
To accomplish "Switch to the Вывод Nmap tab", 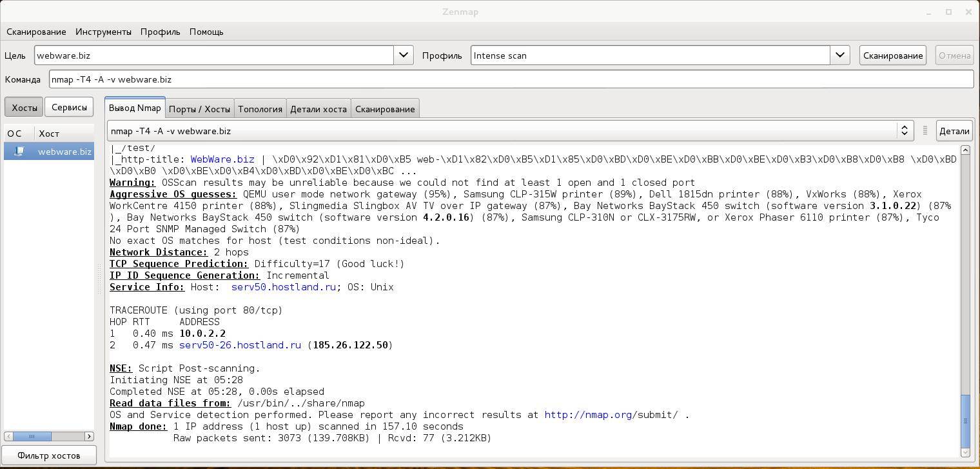I will point(135,108).
